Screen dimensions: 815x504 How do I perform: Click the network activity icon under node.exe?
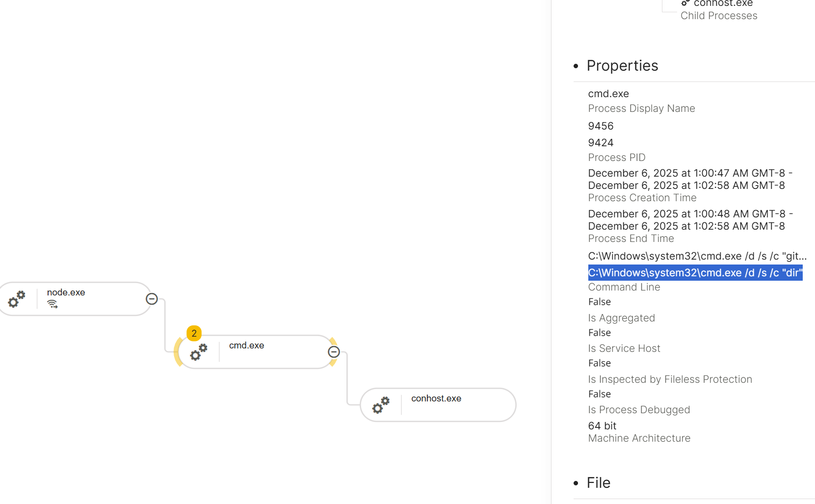(53, 304)
